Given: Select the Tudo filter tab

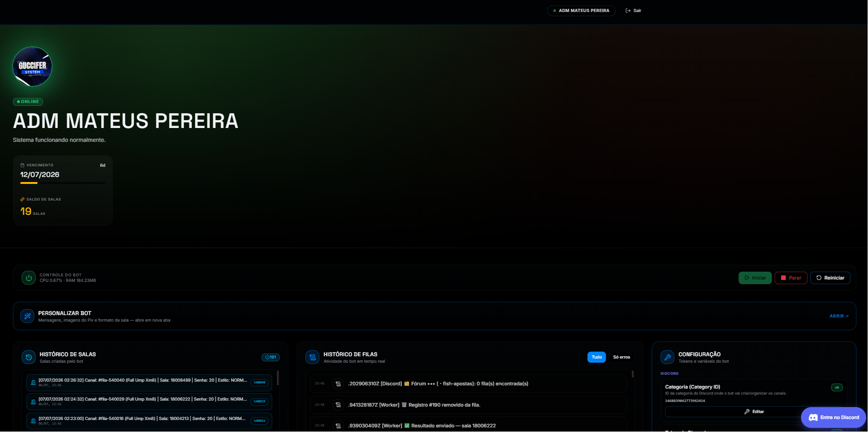Looking at the screenshot, I should click(x=597, y=357).
